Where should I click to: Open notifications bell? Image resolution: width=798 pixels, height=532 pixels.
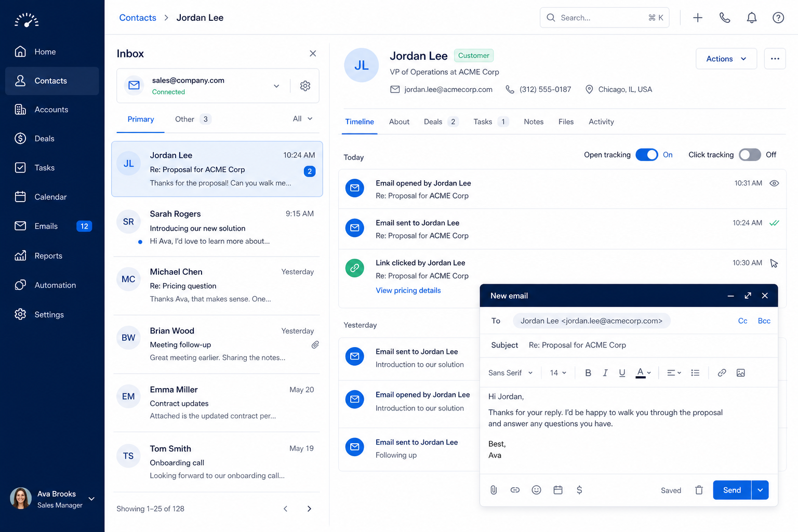click(x=752, y=18)
